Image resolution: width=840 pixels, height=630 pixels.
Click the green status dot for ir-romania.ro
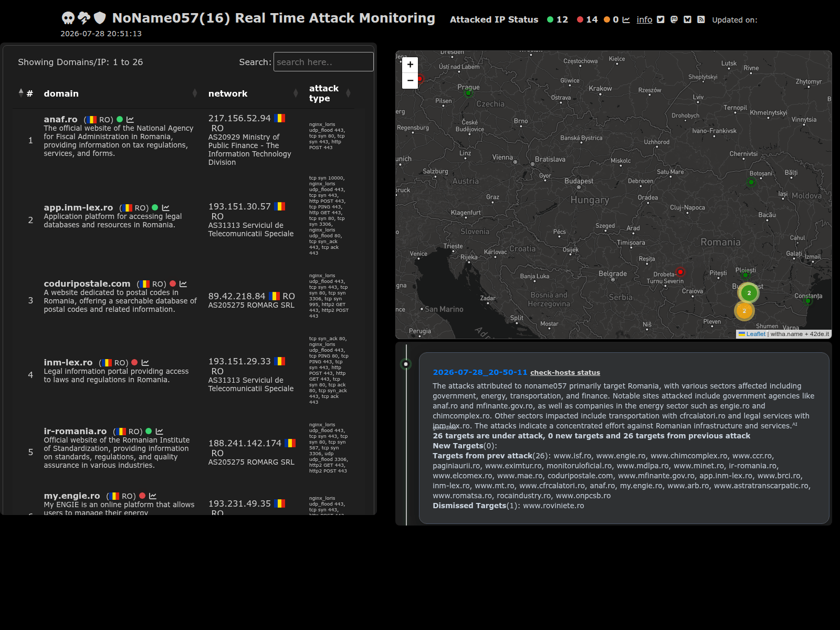pyautogui.click(x=149, y=431)
